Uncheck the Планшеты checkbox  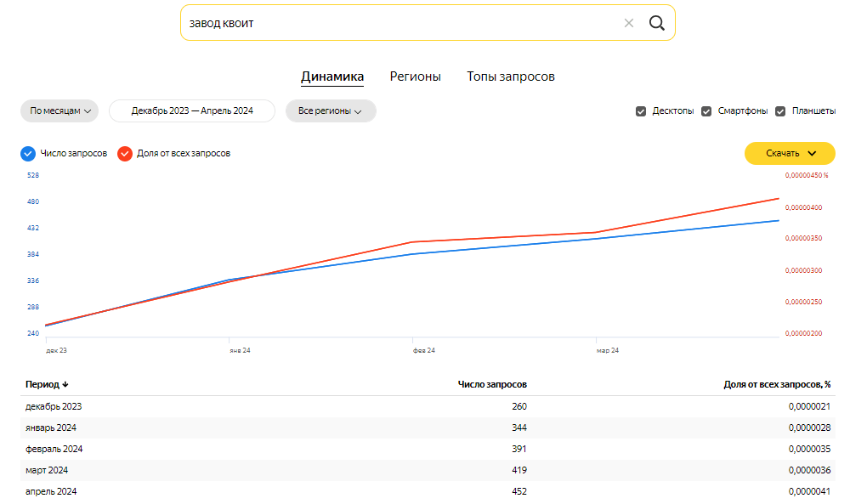[780, 111]
